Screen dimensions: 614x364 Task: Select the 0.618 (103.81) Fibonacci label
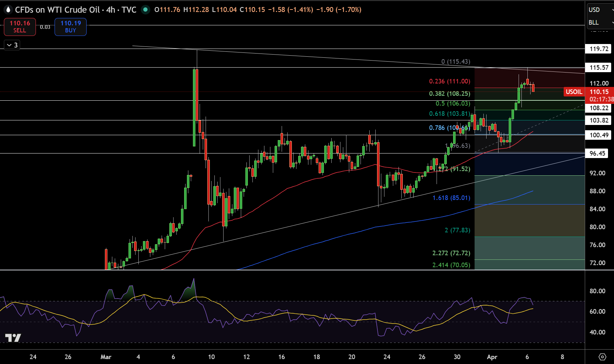point(450,114)
